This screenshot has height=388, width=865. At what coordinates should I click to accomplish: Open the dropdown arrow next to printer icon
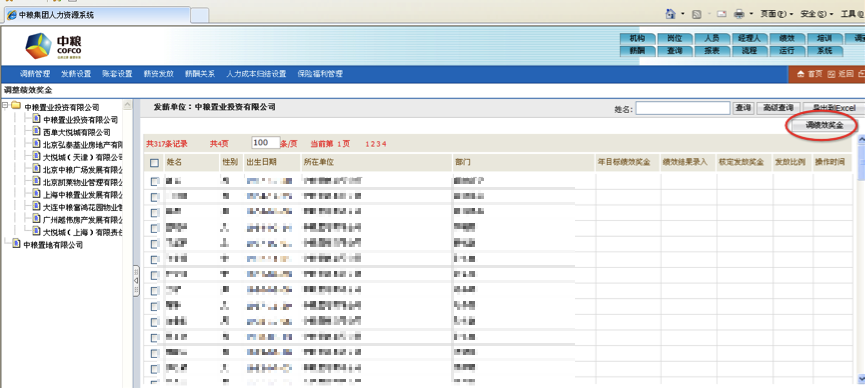[x=751, y=14]
